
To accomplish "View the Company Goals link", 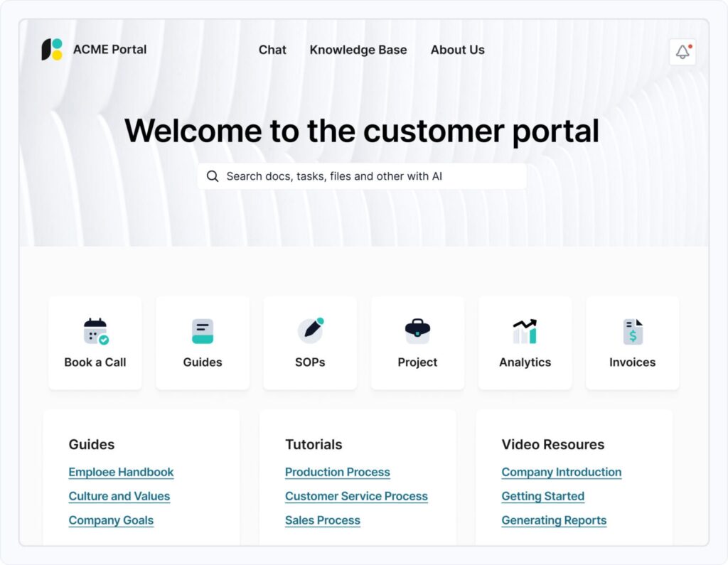I will tap(111, 520).
